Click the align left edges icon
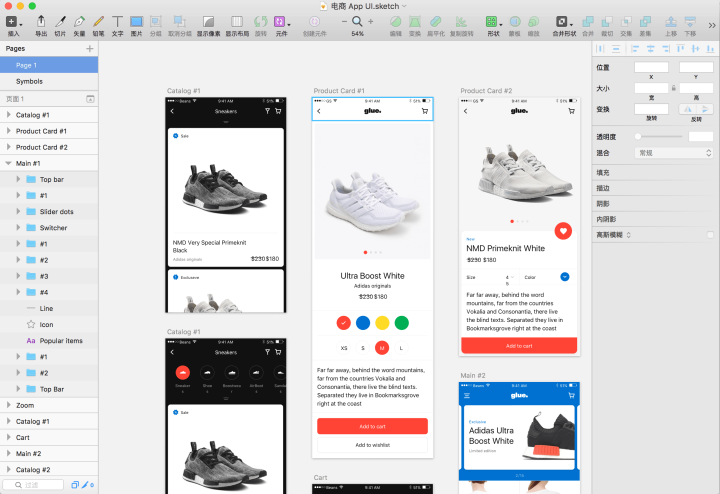 click(635, 48)
